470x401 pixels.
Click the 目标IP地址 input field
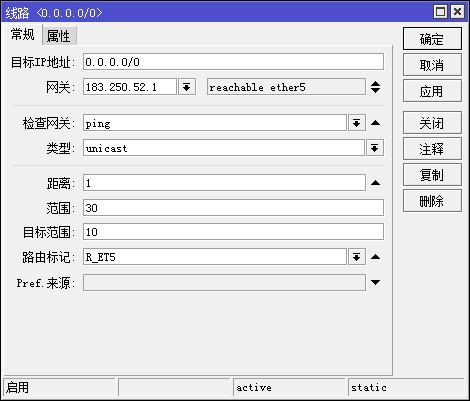pos(233,62)
